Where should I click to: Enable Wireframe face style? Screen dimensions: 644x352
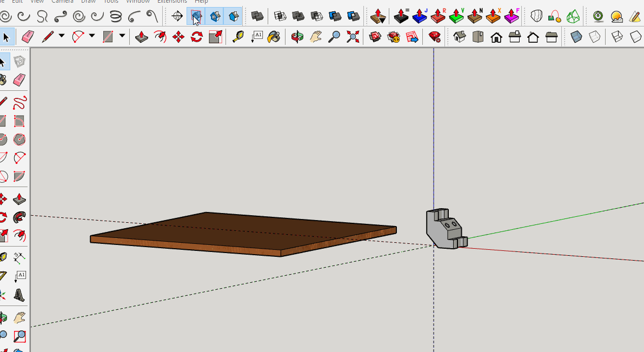tap(617, 37)
